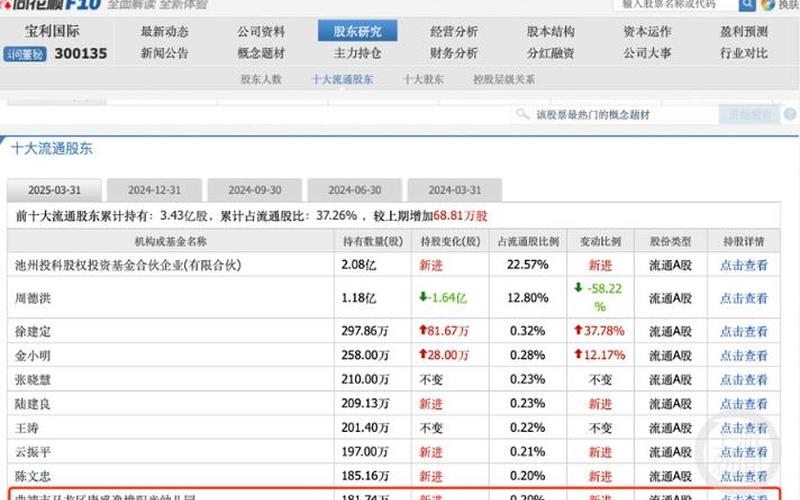
Task: Click shareholder name 云振平
Action: (33, 452)
